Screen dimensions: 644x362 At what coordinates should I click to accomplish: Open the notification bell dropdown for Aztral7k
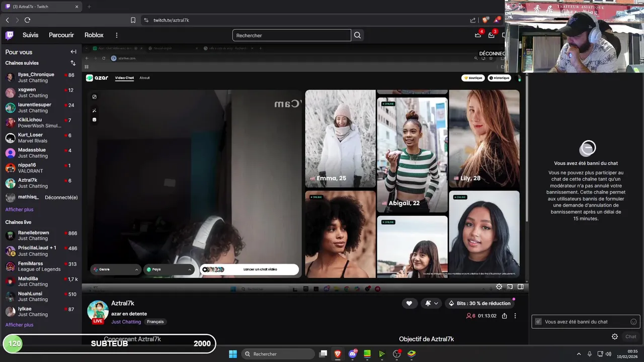431,303
